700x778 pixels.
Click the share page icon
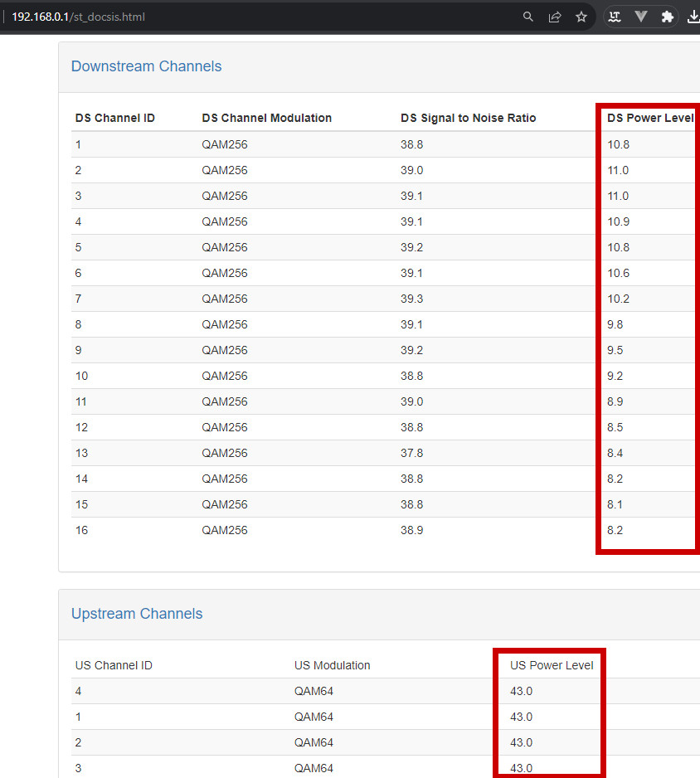[555, 17]
